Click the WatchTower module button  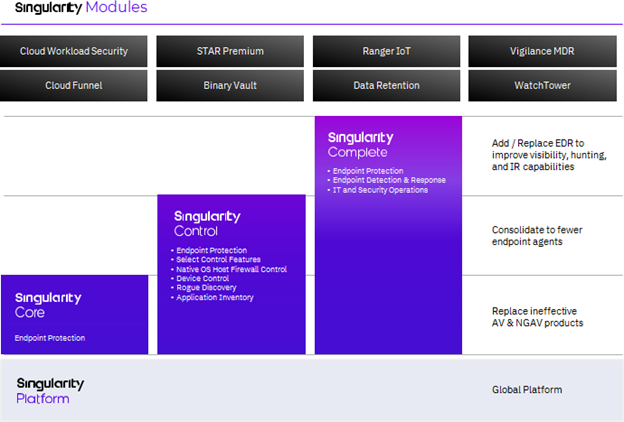coord(542,85)
